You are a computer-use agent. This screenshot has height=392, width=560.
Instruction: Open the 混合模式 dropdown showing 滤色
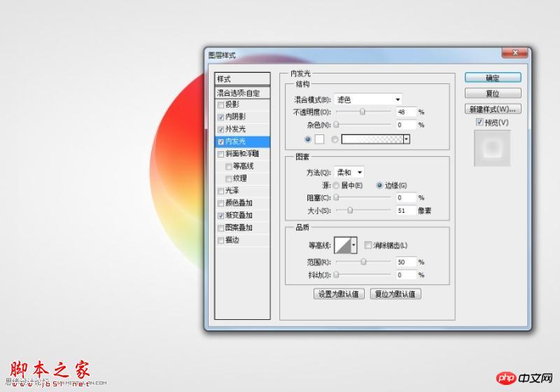[368, 99]
